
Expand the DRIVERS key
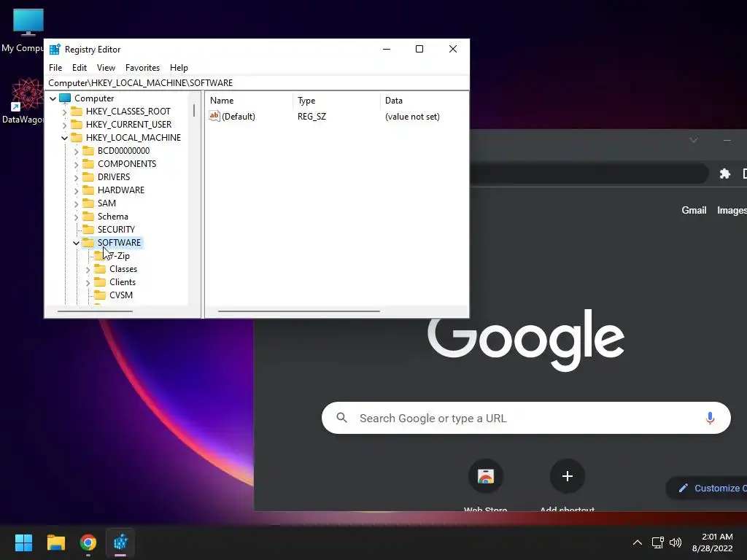76,178
